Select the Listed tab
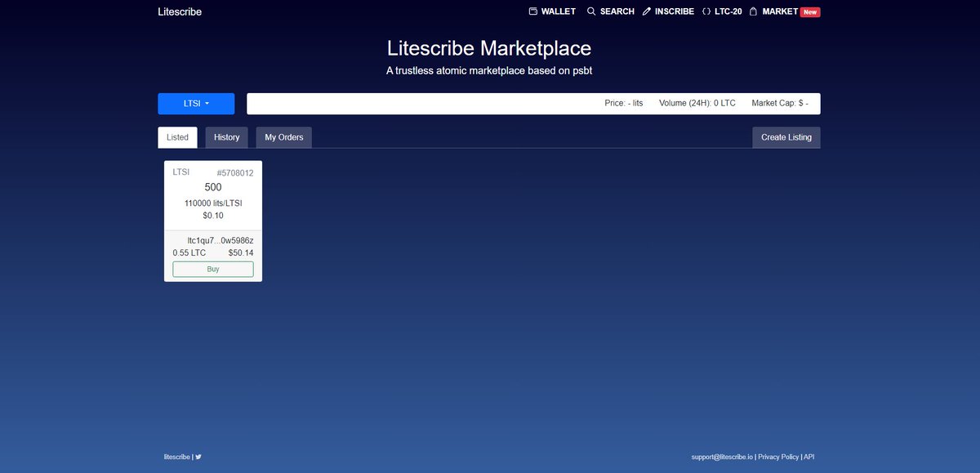The width and height of the screenshot is (980, 473). (x=177, y=136)
